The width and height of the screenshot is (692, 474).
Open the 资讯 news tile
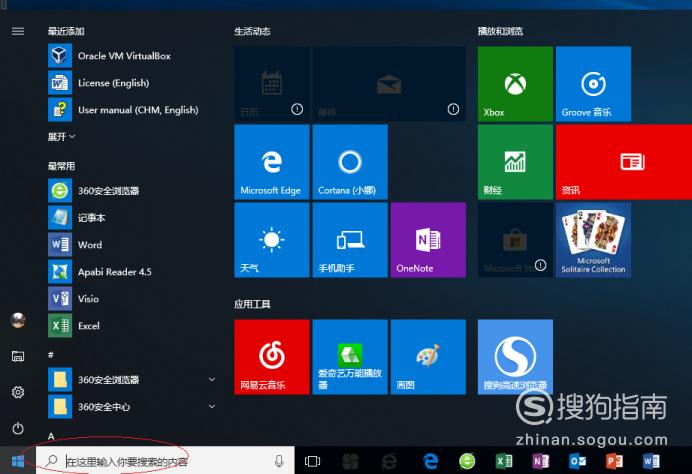(624, 162)
